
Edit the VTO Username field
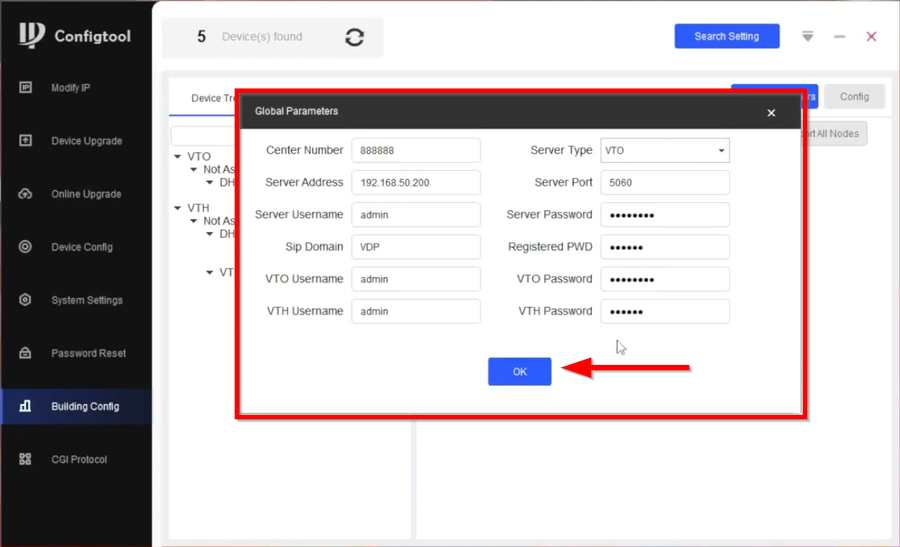tap(416, 279)
